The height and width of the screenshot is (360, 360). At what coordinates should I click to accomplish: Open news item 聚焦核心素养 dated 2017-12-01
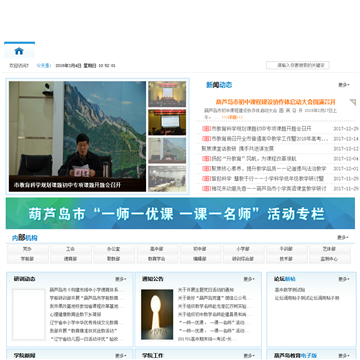click(x=269, y=169)
